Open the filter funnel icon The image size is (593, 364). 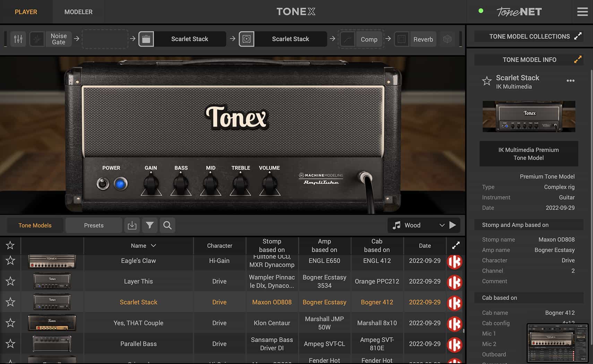150,225
